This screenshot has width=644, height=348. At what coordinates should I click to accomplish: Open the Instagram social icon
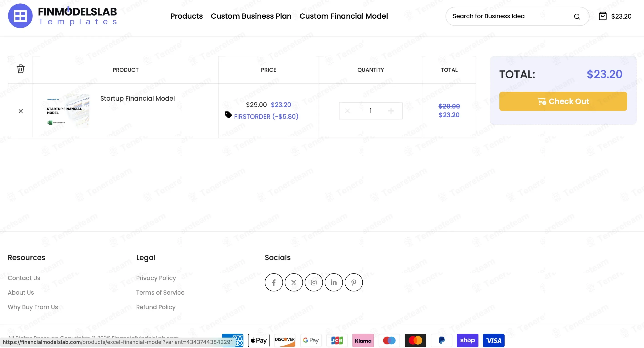point(314,282)
